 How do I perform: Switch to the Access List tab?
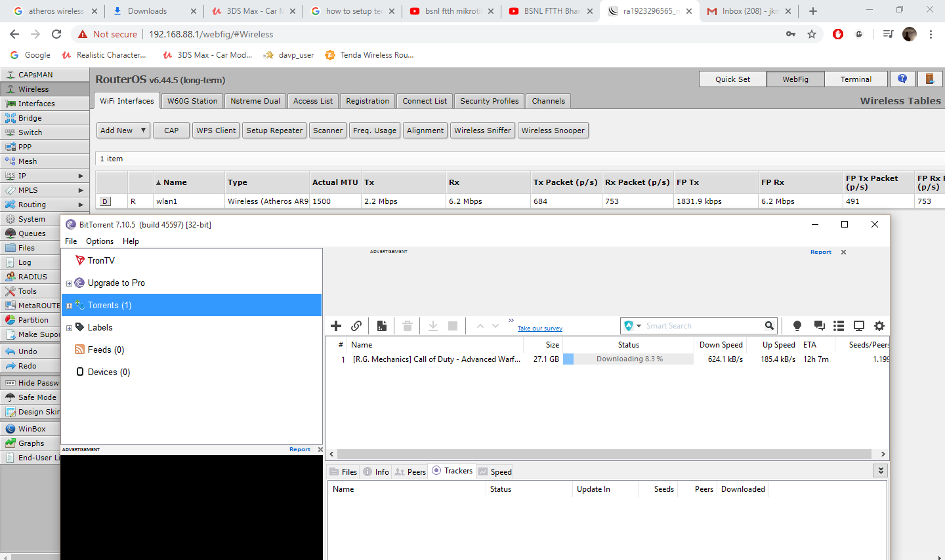click(313, 101)
